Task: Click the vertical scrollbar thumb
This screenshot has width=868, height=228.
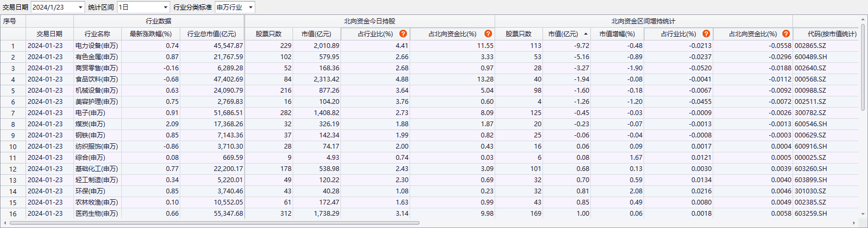Action: pyautogui.click(x=863, y=67)
